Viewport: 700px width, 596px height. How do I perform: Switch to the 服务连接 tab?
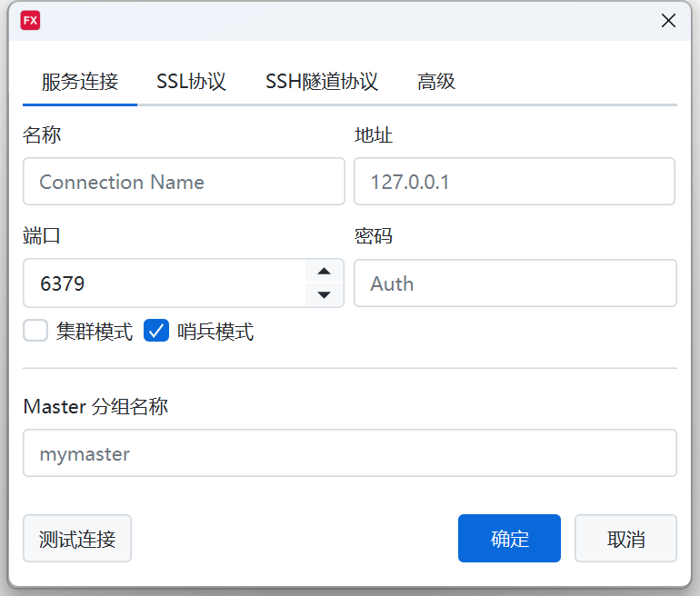click(80, 82)
